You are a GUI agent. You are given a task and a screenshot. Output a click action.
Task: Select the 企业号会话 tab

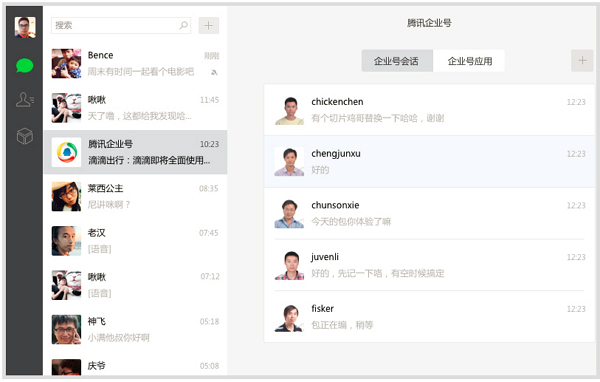point(397,61)
